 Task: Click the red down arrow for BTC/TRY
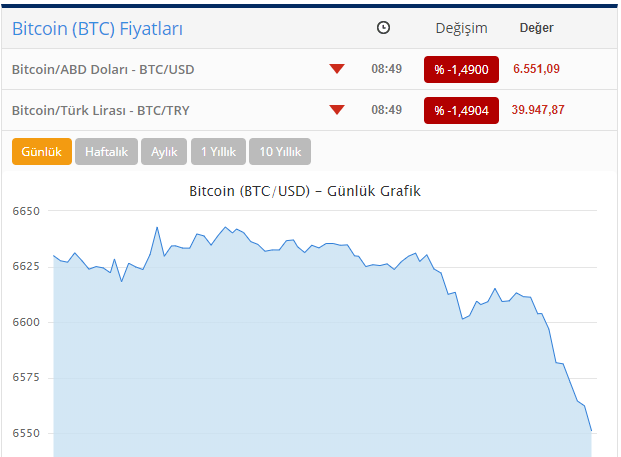(x=337, y=110)
